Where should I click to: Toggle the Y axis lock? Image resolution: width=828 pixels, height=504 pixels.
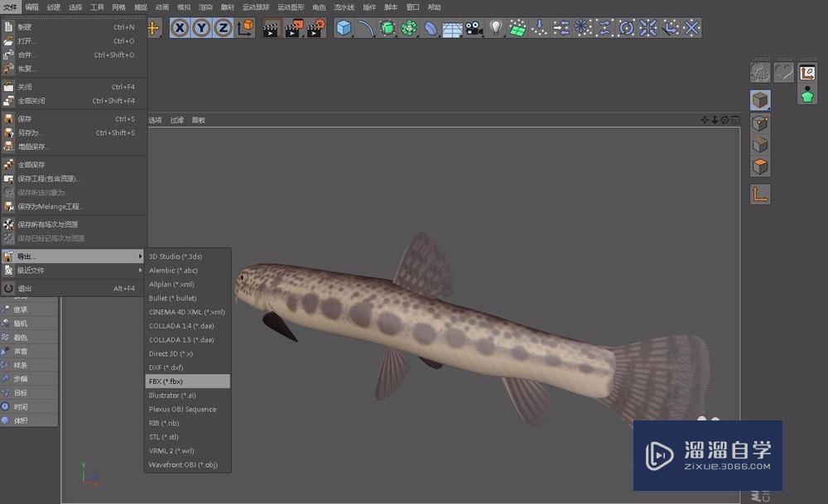coord(203,27)
